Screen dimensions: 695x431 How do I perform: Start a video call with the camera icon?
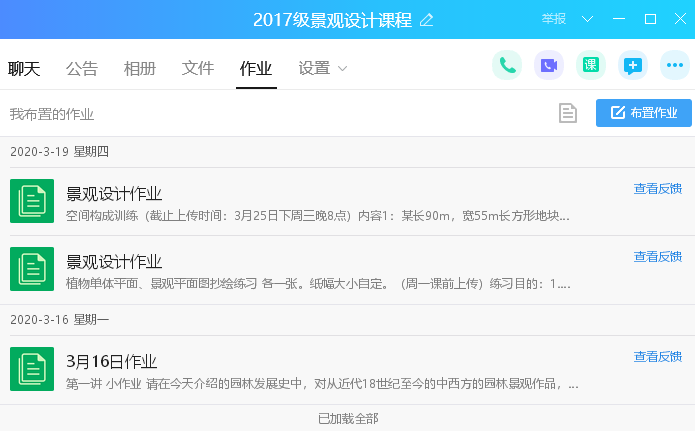tap(549, 65)
